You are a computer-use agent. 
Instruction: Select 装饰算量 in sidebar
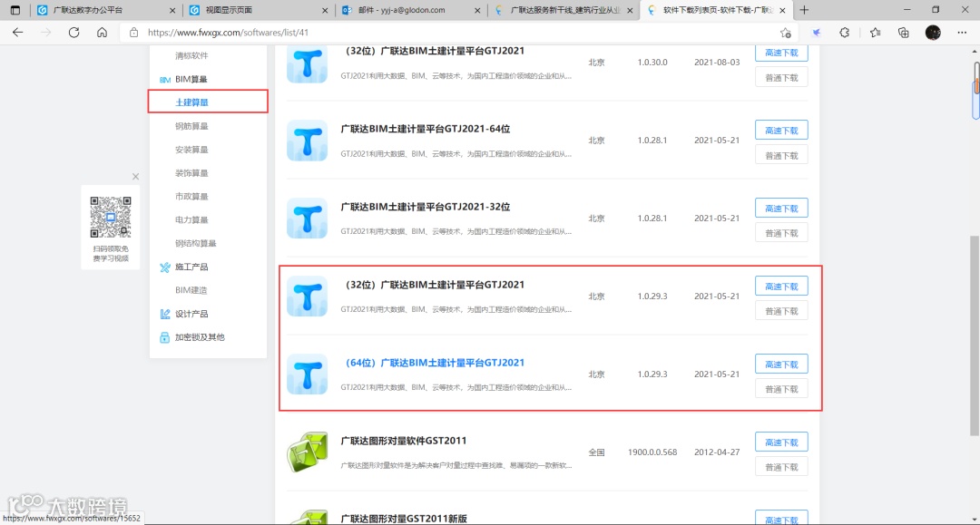[191, 173]
